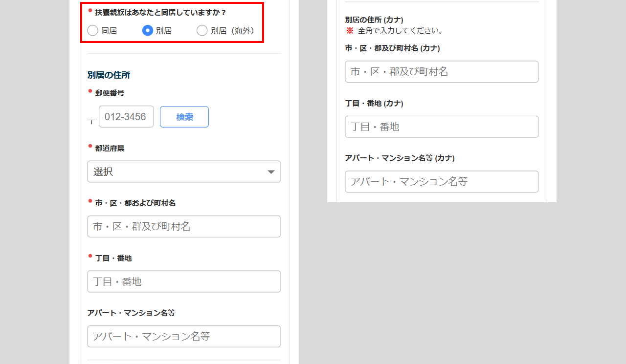The width and height of the screenshot is (626, 364).
Task: Click the 検索 postal code search button
Action: click(x=184, y=117)
